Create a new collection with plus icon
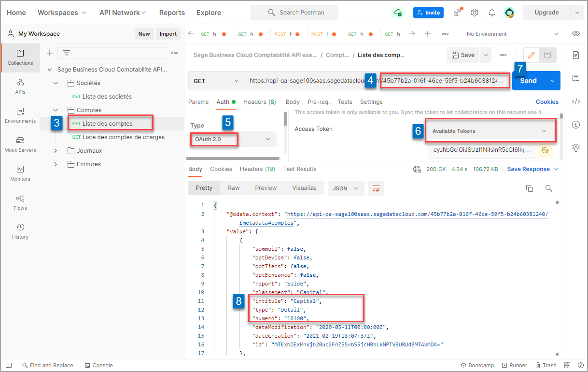588x372 pixels. [49, 53]
